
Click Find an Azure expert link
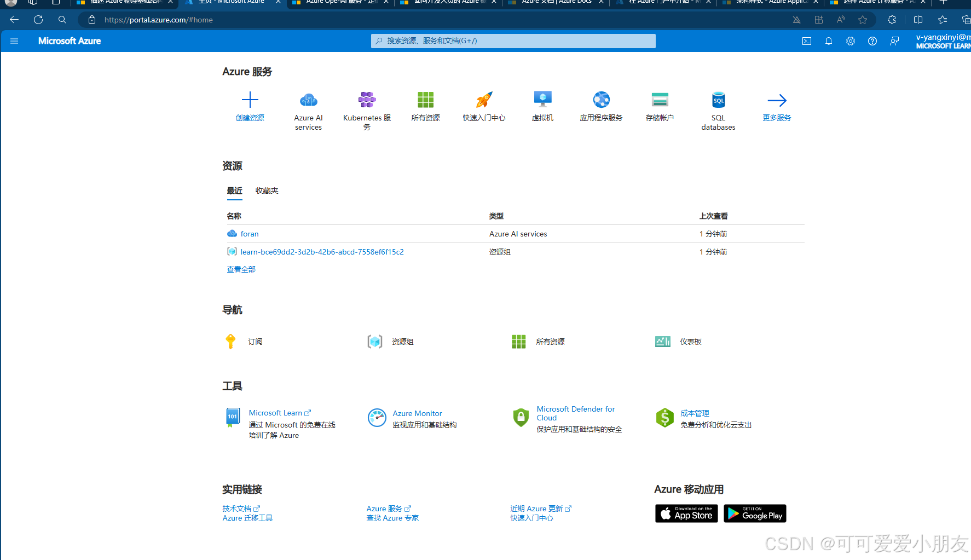[392, 518]
